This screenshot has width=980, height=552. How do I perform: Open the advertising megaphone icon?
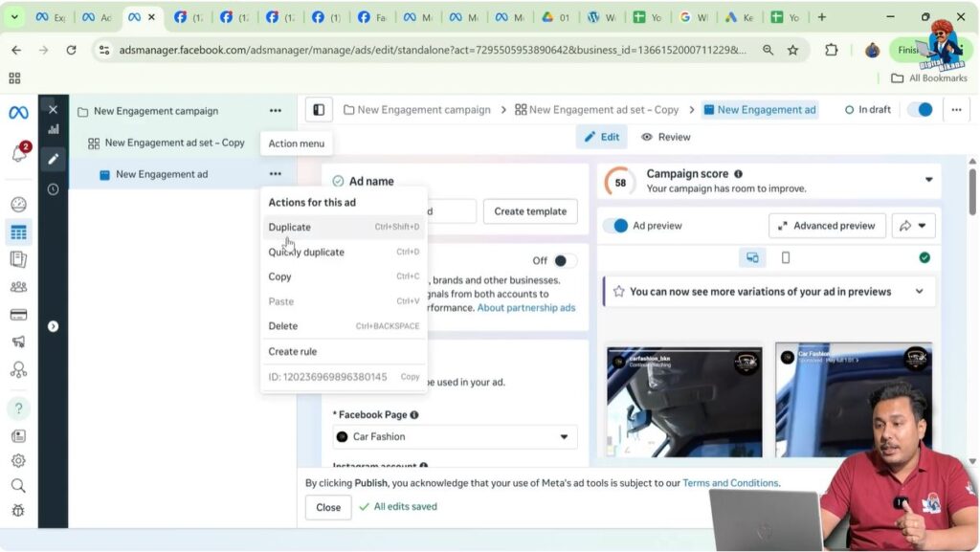click(x=19, y=342)
